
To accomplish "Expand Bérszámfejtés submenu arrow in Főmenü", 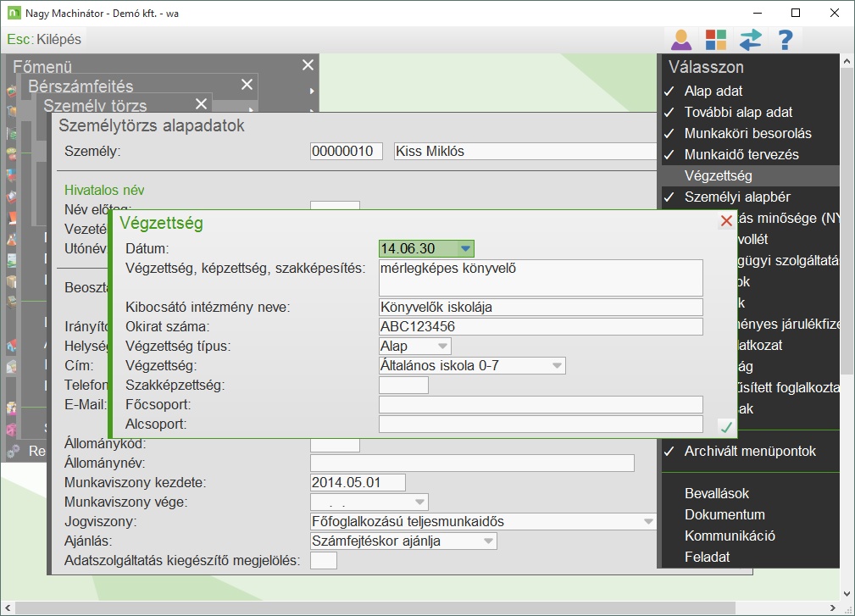I will [312, 91].
